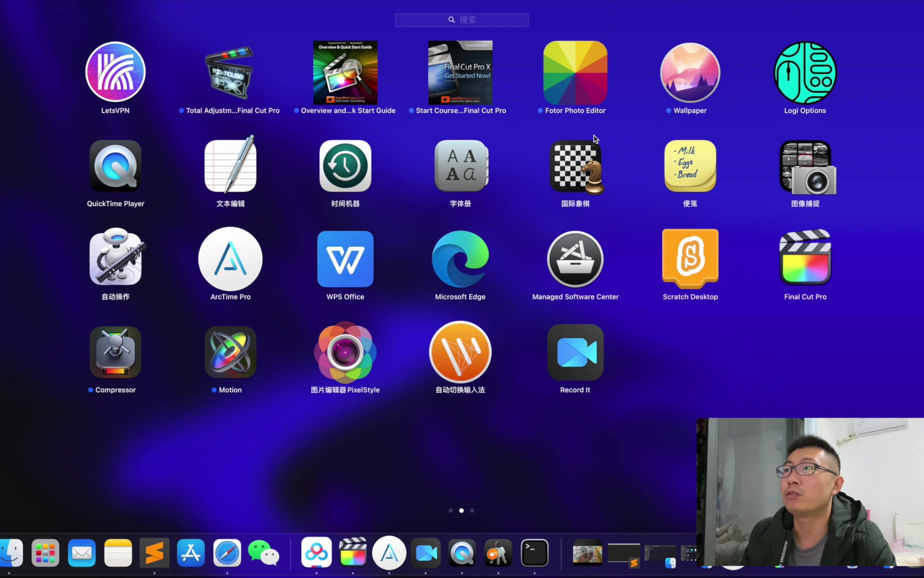Open Final Cut Pro from Launchpad grid
This screenshot has height=578, width=924.
point(805,258)
